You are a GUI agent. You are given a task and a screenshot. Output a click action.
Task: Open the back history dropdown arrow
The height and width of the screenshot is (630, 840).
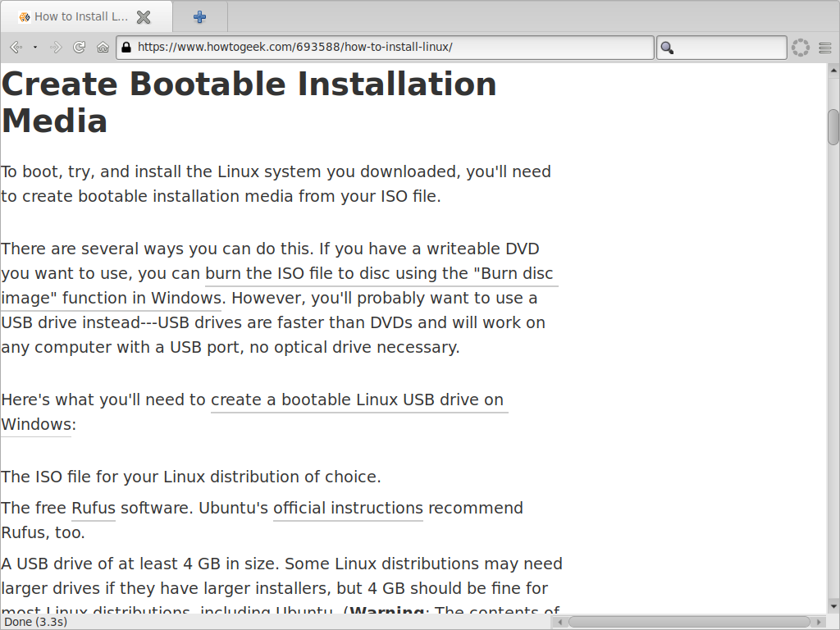[35, 48]
